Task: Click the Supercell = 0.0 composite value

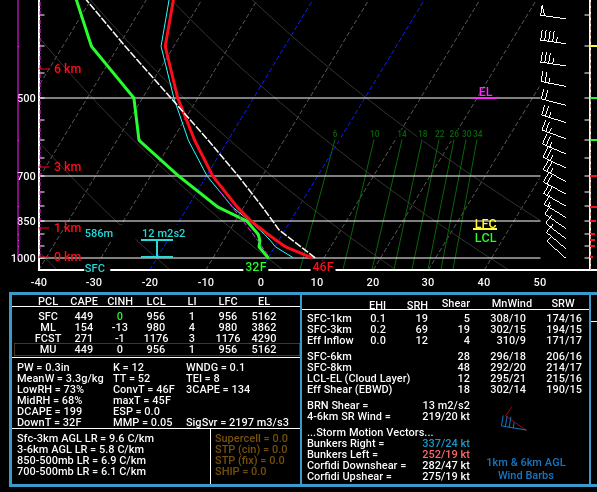Action: pyautogui.click(x=251, y=439)
